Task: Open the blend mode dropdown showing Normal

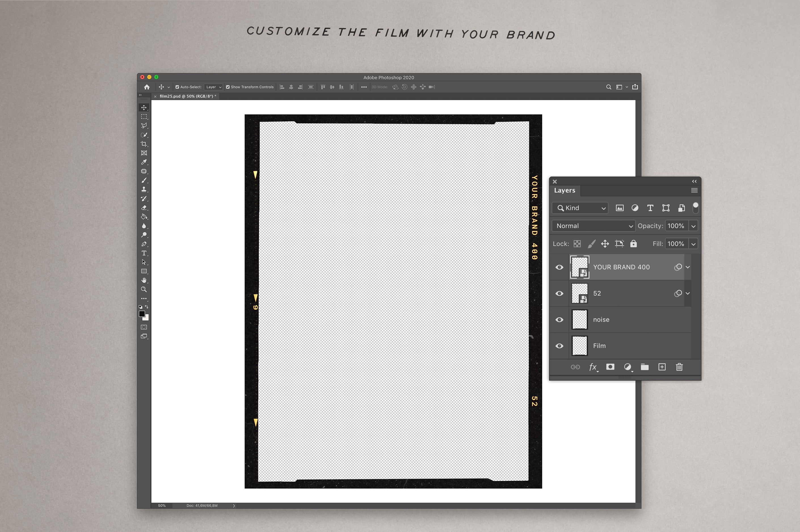Action: [x=593, y=226]
